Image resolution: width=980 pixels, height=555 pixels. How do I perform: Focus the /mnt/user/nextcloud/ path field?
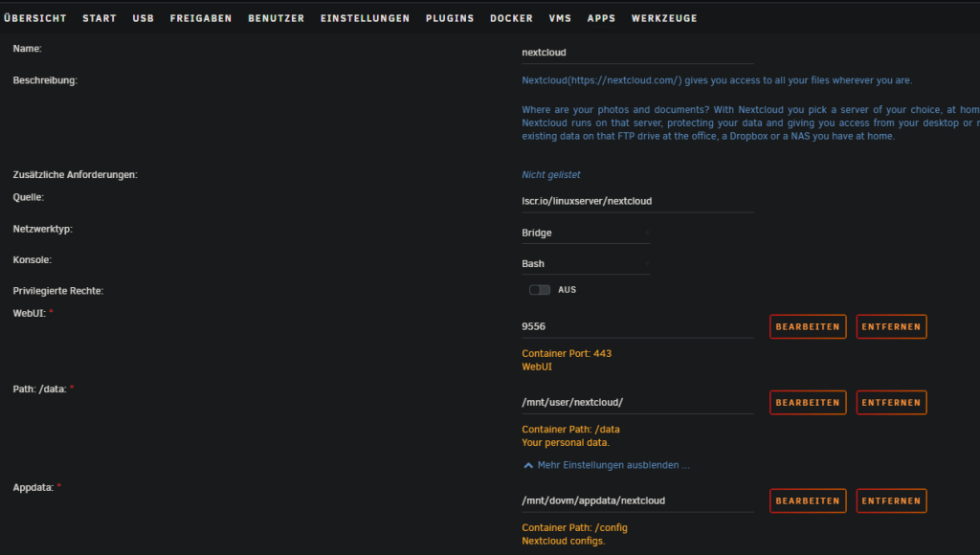pos(637,403)
